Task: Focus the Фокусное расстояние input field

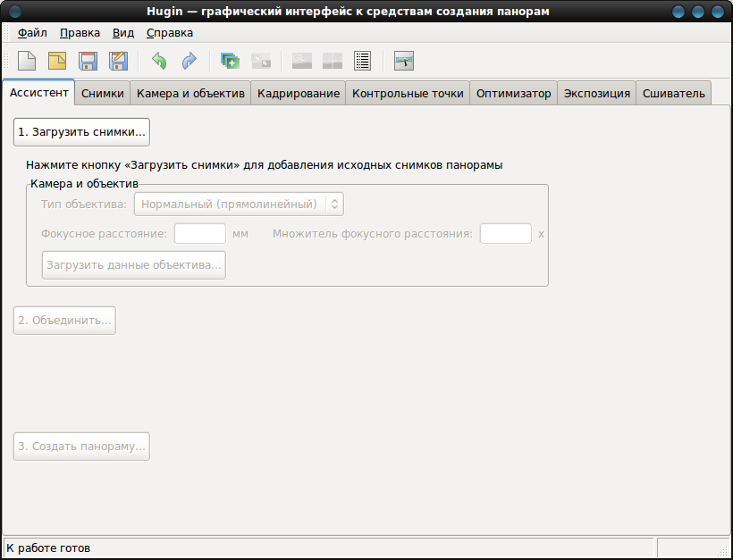Action: [x=200, y=233]
